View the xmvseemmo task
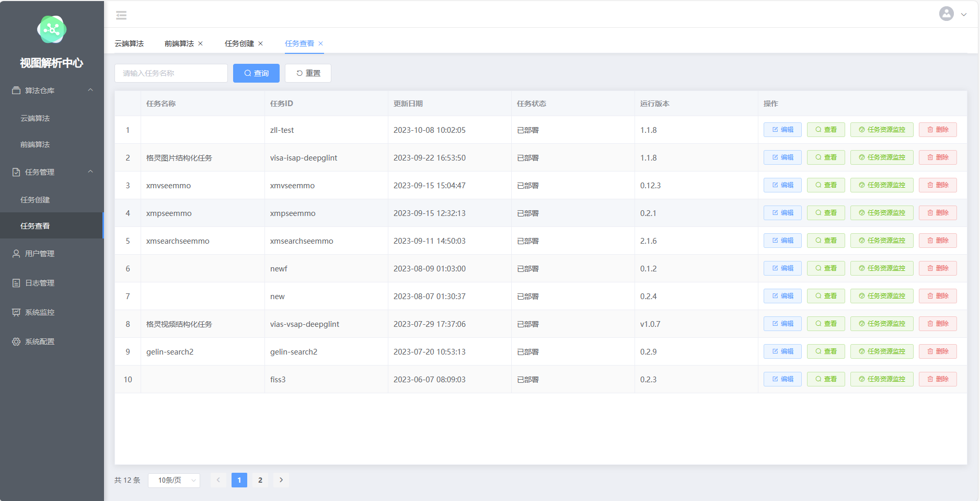980x501 pixels. (826, 185)
